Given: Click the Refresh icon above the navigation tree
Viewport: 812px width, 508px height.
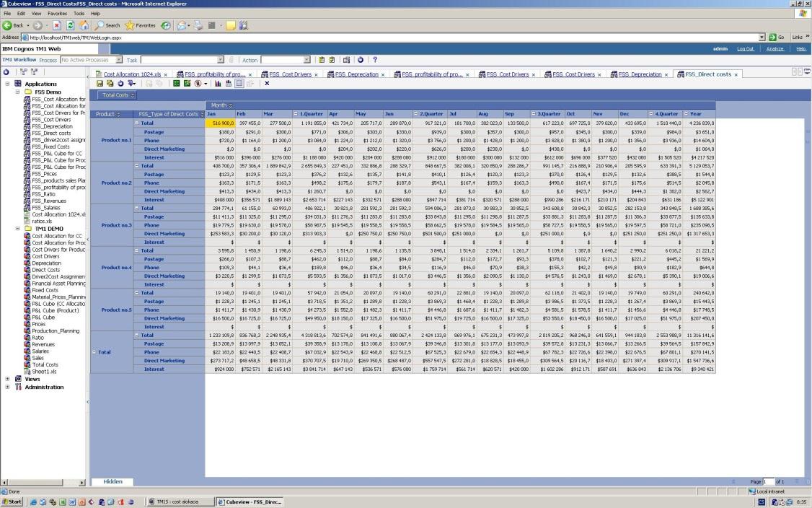Looking at the screenshot, I should pyautogui.click(x=6, y=72).
